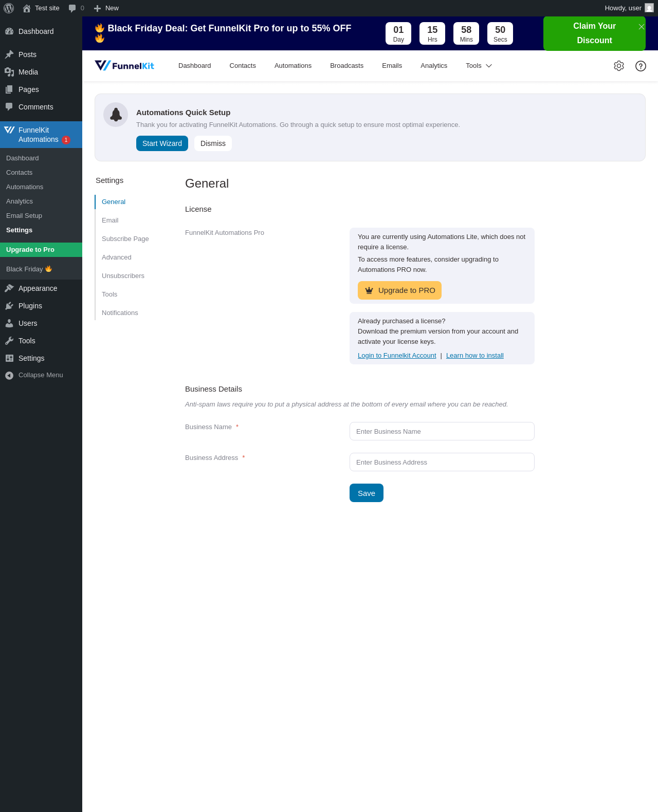Screen dimensions: 658x812
Task: Open Settings in FunnelKit sidebar submenu
Action: 41,230
